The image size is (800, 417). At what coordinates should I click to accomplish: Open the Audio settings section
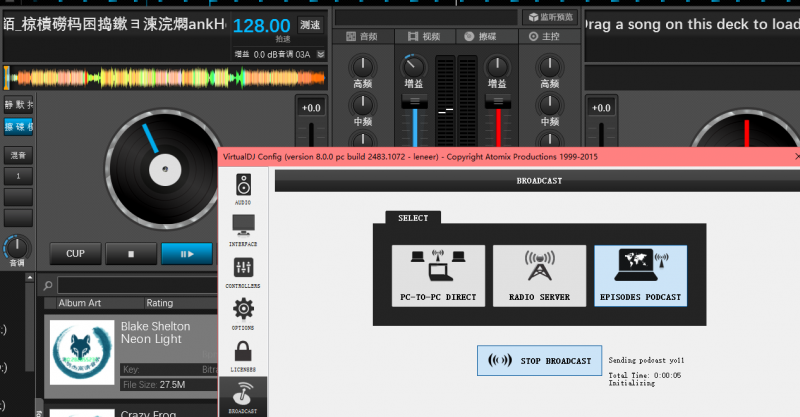point(244,190)
